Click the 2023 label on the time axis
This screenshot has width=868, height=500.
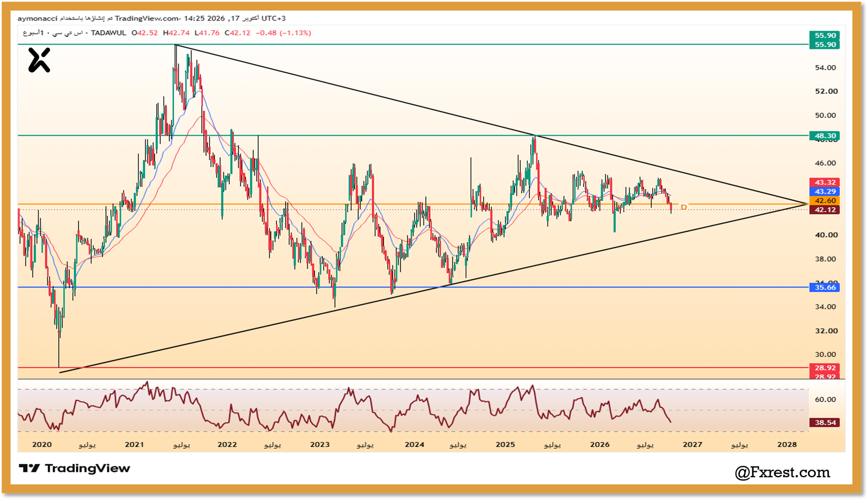320,445
